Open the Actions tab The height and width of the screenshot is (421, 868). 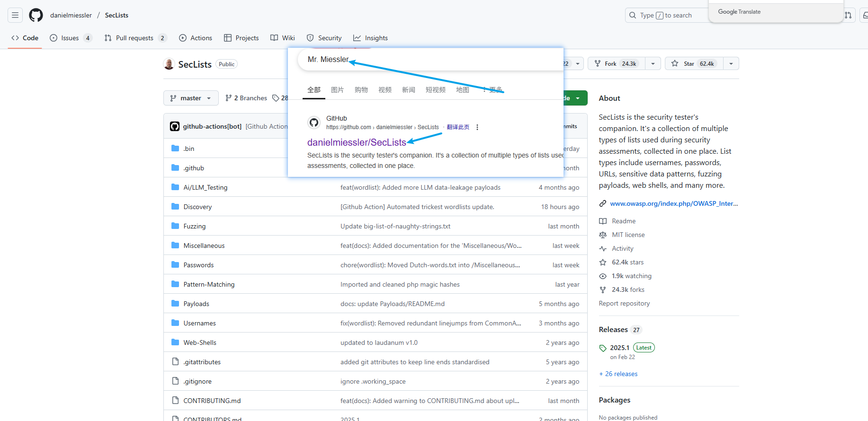(x=196, y=38)
